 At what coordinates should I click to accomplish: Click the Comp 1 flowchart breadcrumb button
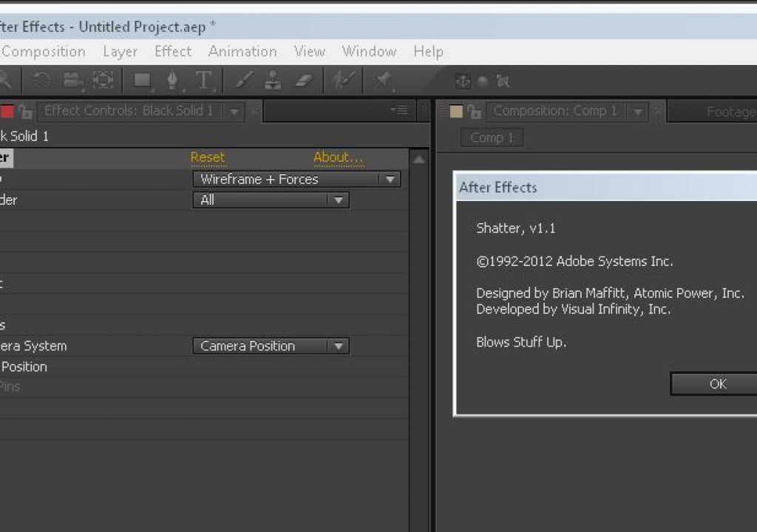coord(492,138)
